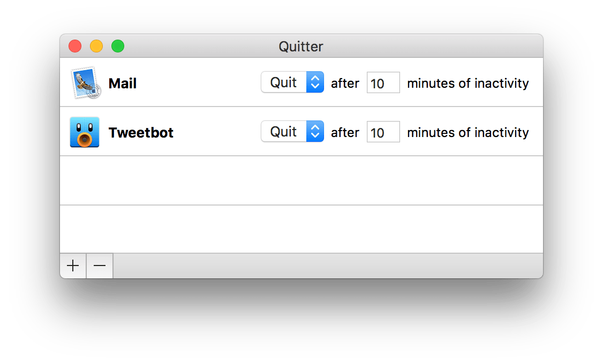Close the Quitter window
Image resolution: width=603 pixels, height=364 pixels.
pos(75,47)
